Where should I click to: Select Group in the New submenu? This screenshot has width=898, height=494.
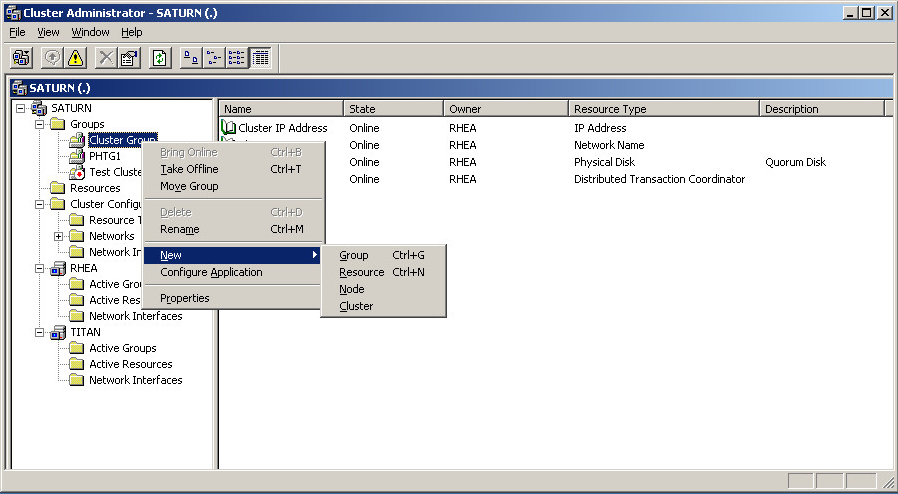[383, 255]
